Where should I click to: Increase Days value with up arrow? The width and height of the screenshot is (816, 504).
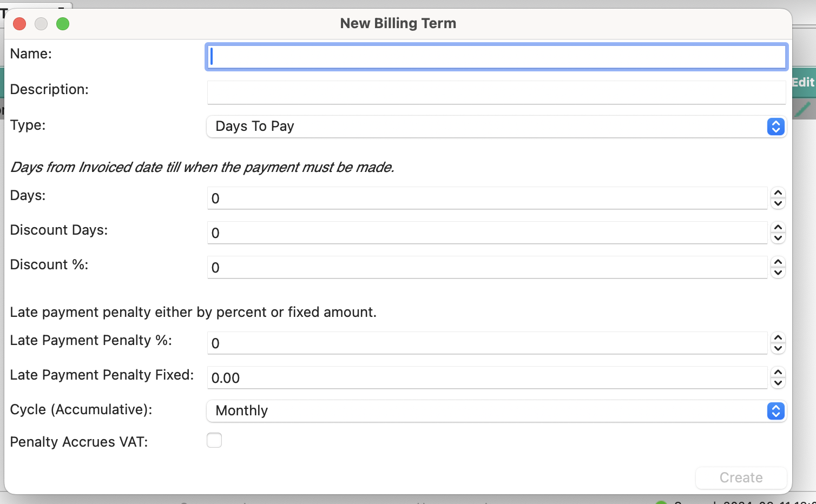[x=778, y=193]
